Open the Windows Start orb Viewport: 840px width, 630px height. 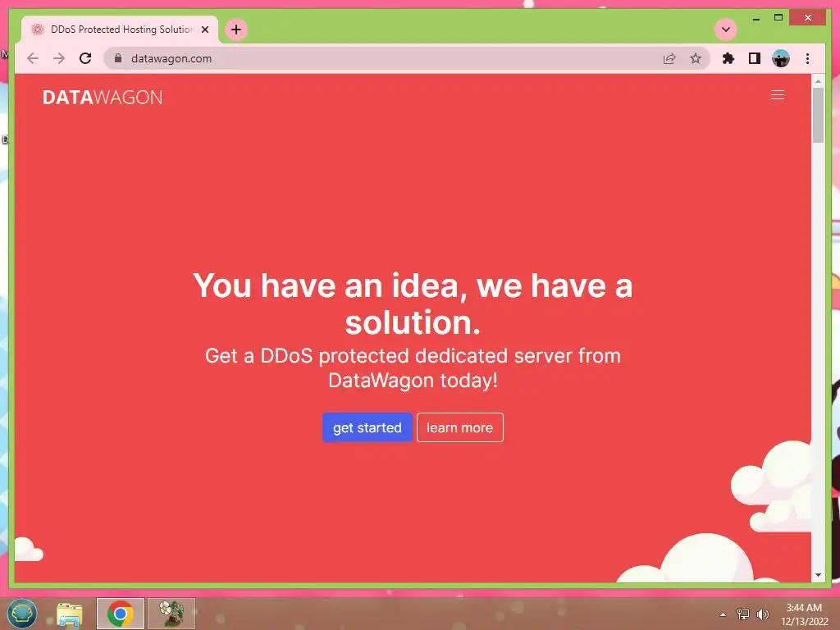[x=22, y=613]
